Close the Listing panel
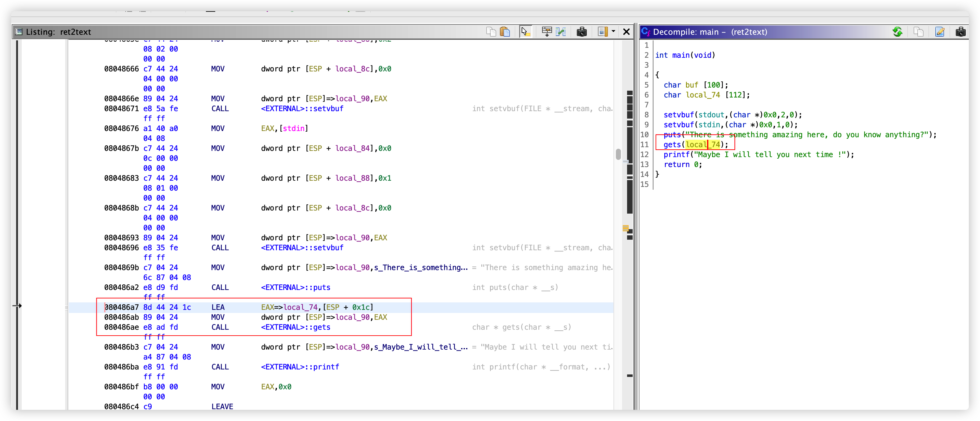Image resolution: width=980 pixels, height=421 pixels. pos(626,32)
